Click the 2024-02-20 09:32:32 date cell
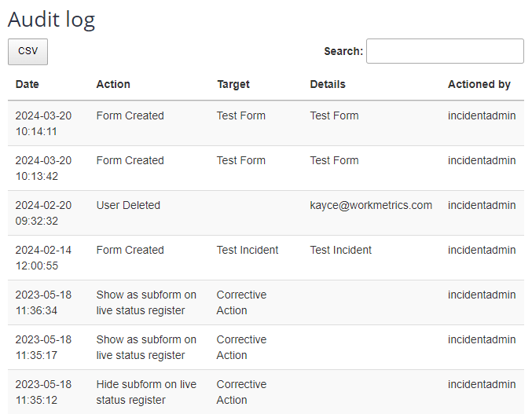Viewport: 532px width, 414px height. tap(43, 213)
